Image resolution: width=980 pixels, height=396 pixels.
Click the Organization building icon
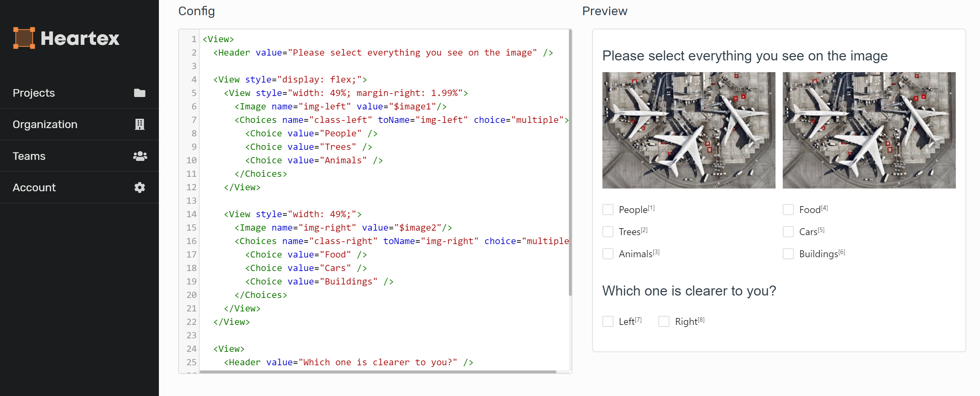140,124
